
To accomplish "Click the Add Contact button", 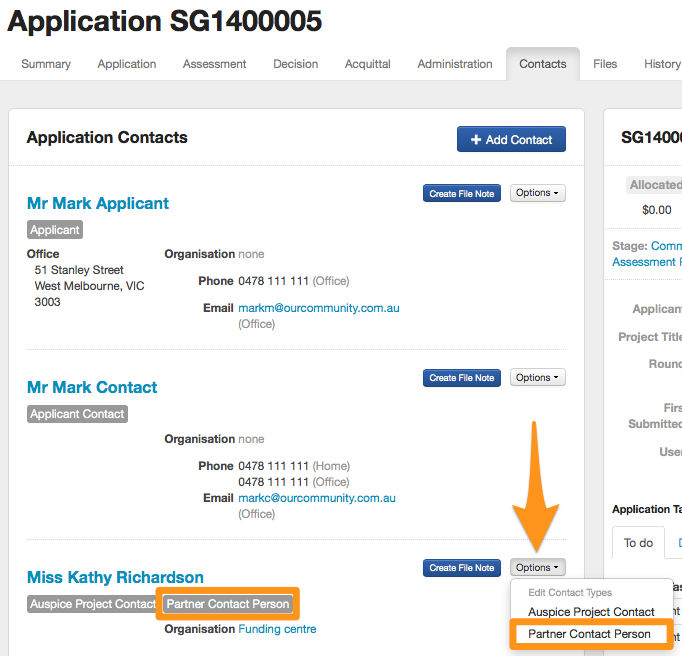I will [x=511, y=140].
